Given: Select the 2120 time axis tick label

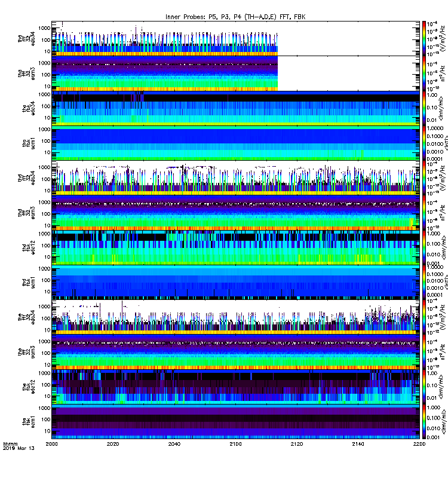Looking at the screenshot, I should point(297,444).
